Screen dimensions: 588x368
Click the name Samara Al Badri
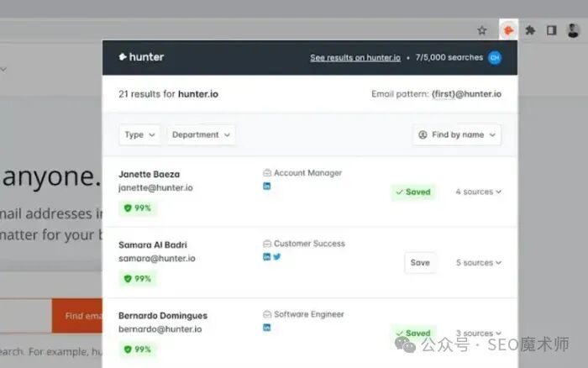pos(153,245)
